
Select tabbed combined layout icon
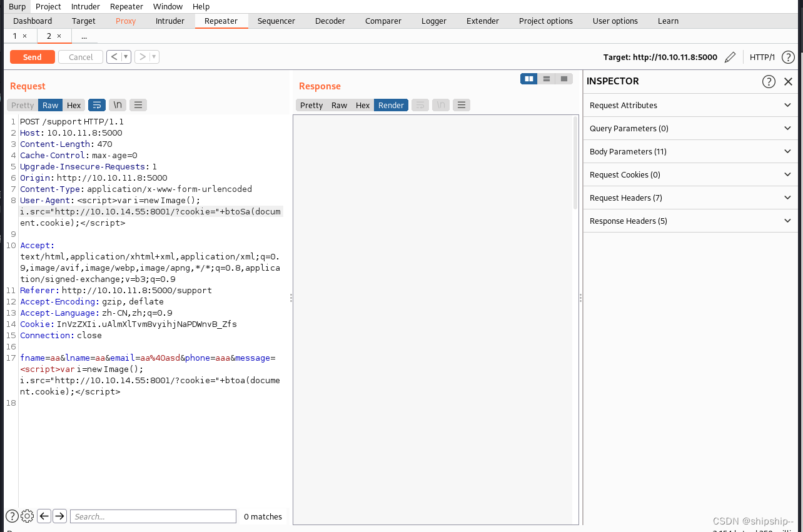(x=564, y=79)
